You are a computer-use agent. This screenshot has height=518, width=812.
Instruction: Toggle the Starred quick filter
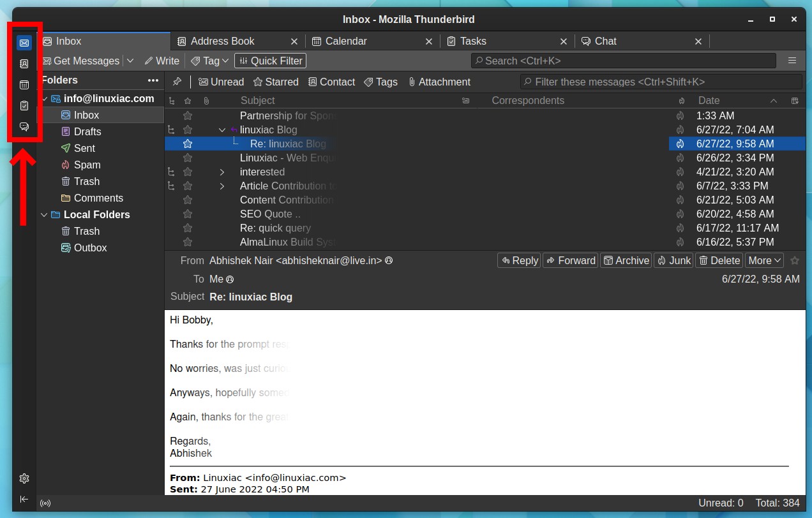(276, 82)
